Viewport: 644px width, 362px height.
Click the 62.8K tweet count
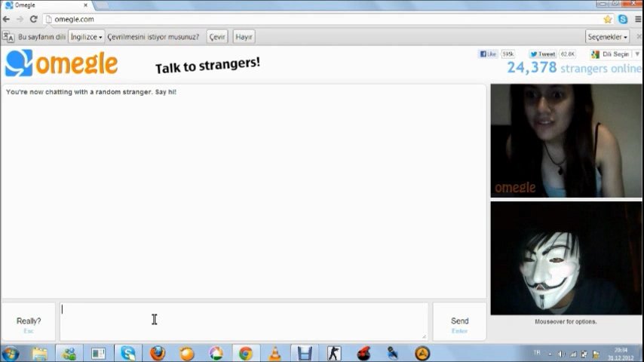[568, 54]
